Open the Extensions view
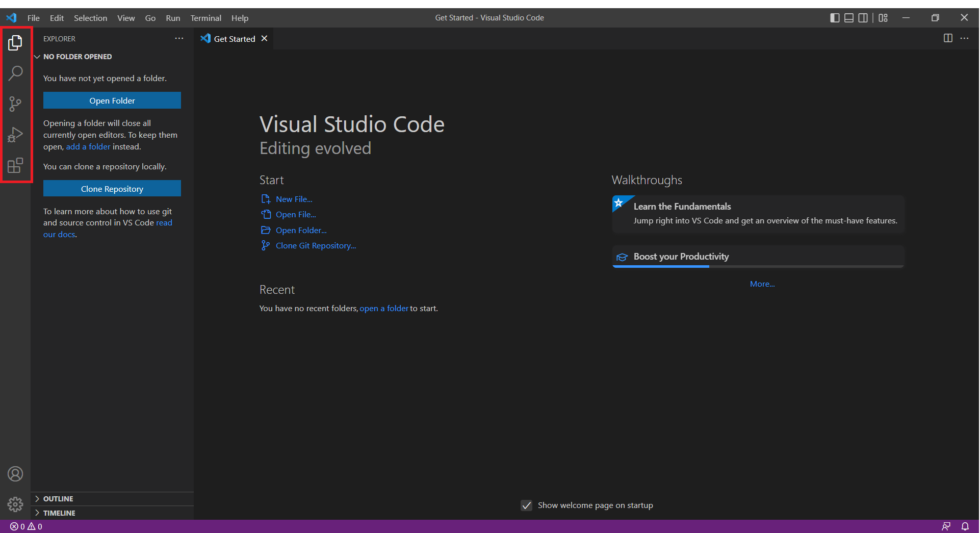980x533 pixels. coord(15,165)
